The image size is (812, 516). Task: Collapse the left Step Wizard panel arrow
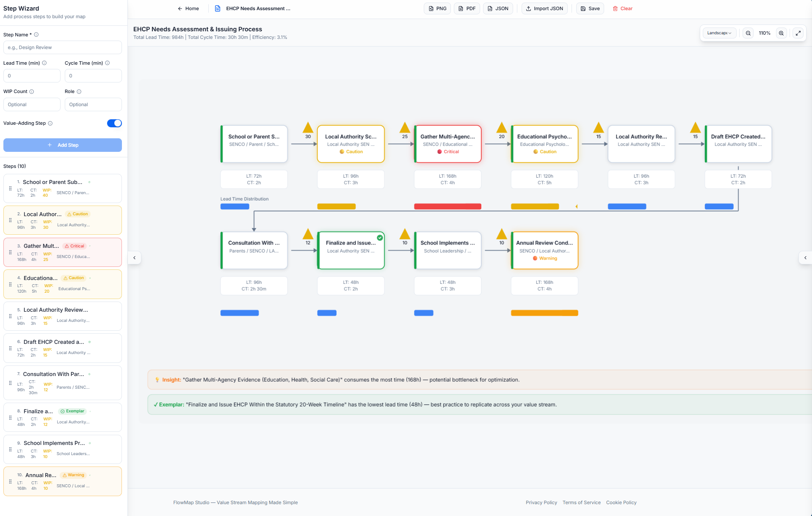click(135, 258)
